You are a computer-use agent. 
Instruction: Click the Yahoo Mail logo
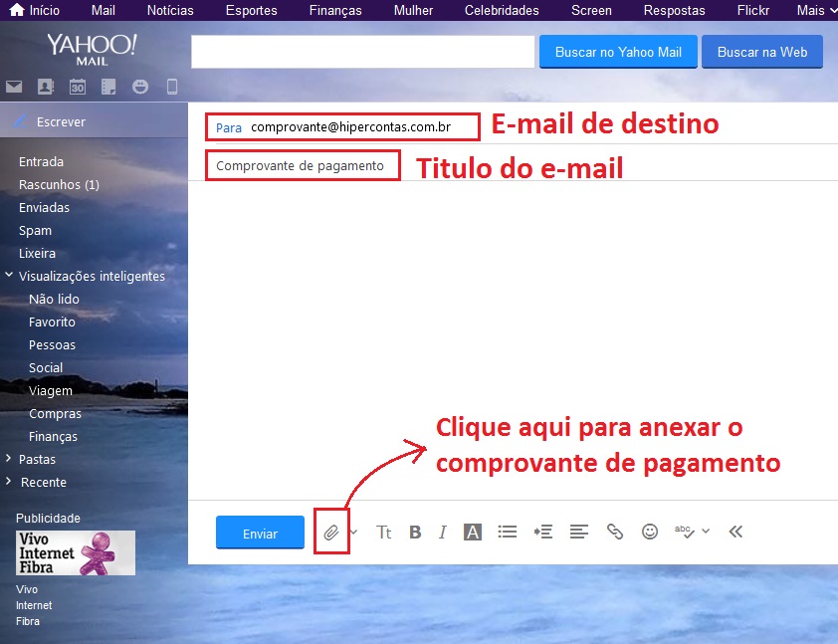[x=92, y=50]
